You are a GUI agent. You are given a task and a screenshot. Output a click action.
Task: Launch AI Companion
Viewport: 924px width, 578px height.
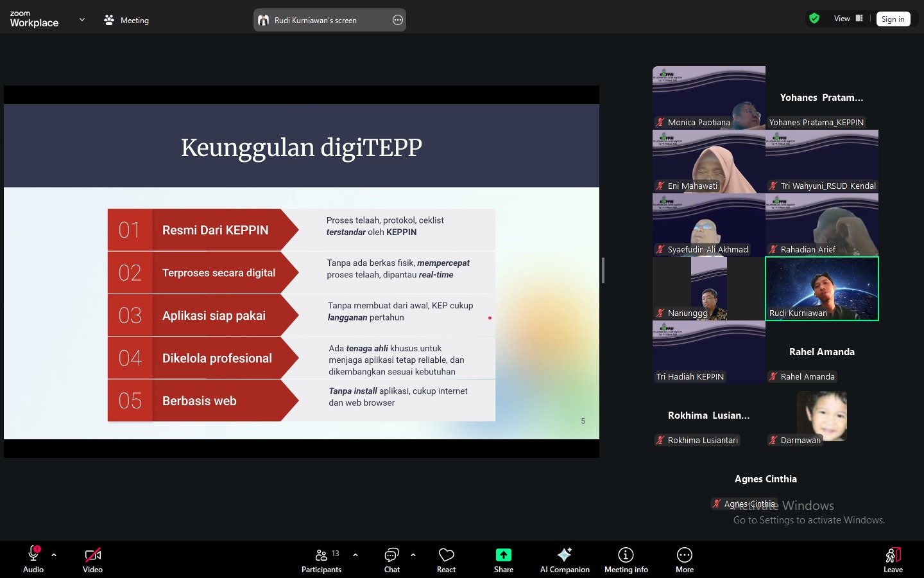click(565, 559)
